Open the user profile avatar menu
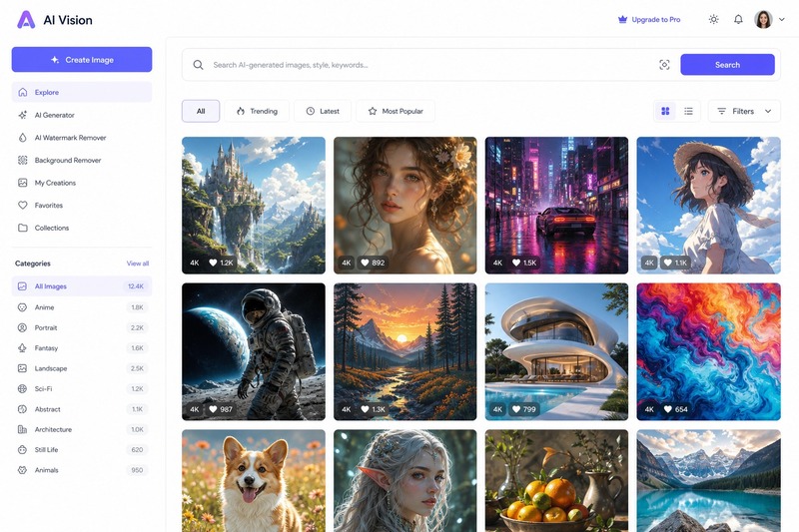The width and height of the screenshot is (799, 532). (x=763, y=19)
